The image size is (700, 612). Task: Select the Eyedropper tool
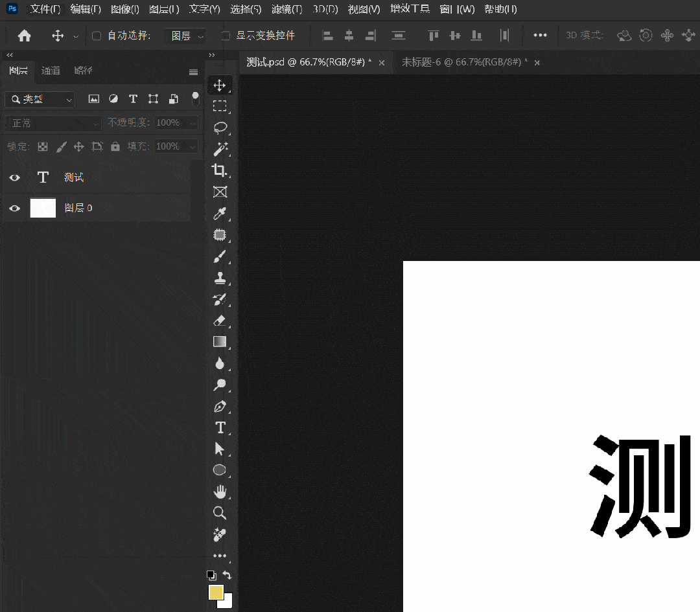click(220, 214)
